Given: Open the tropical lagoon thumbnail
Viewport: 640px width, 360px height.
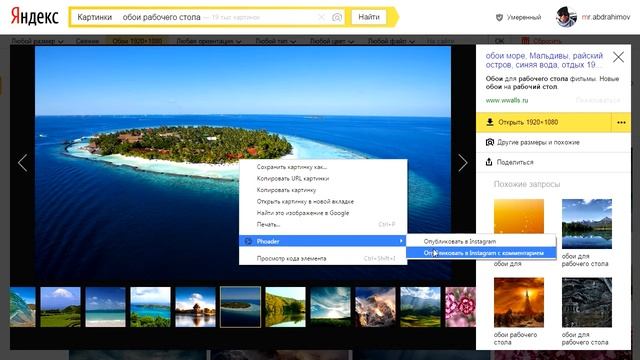Looking at the screenshot, I should click(x=150, y=307).
